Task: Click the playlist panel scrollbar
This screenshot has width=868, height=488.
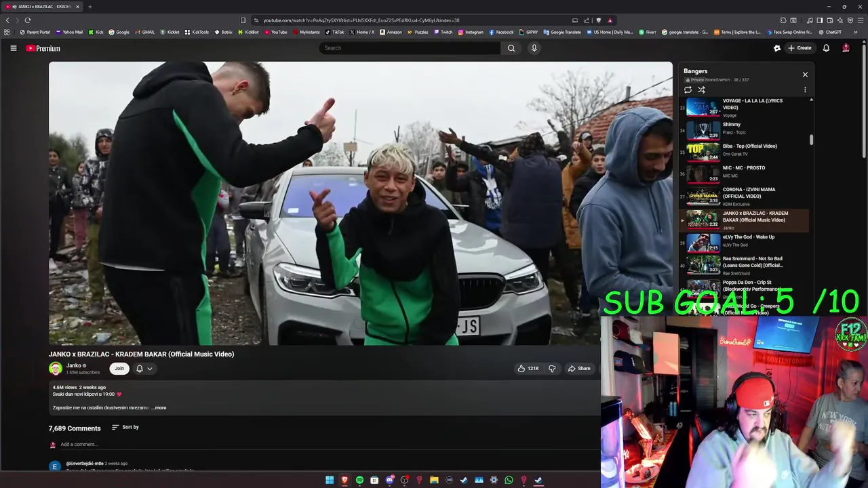Action: (811, 139)
